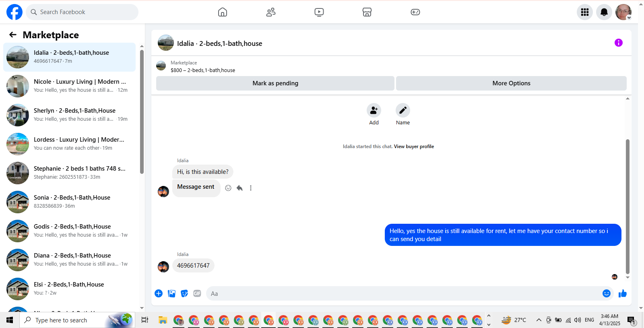644x328 pixels.
Task: Click Idalia's avatar in chat header
Action: click(x=166, y=43)
